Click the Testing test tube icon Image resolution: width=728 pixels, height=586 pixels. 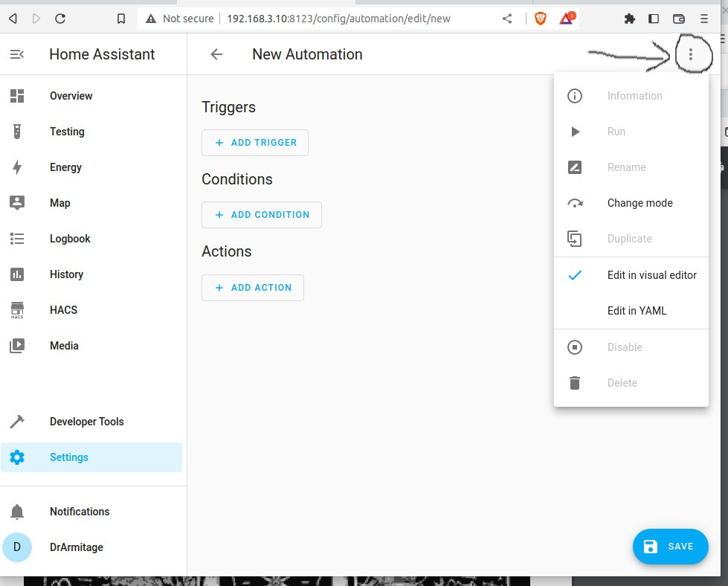coord(16,132)
